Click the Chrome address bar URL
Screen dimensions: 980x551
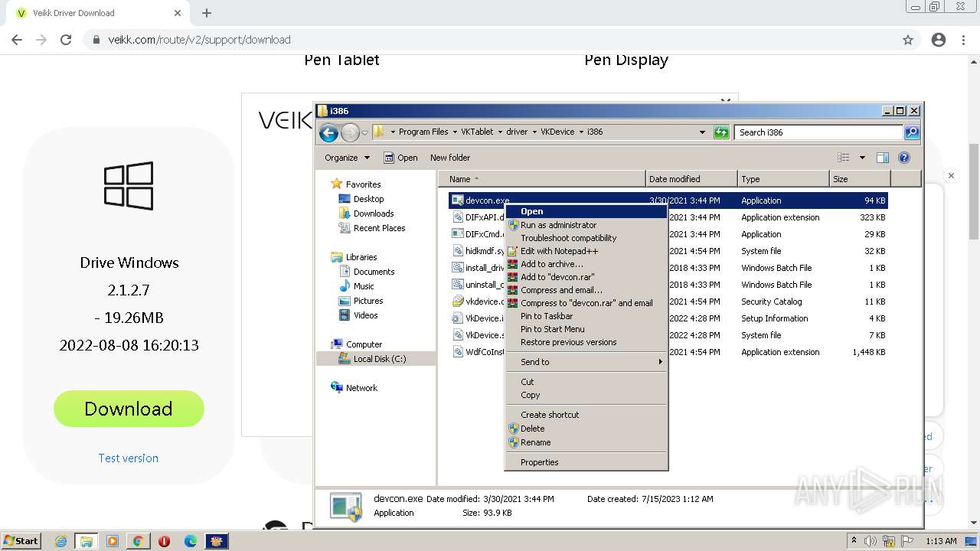(x=199, y=40)
